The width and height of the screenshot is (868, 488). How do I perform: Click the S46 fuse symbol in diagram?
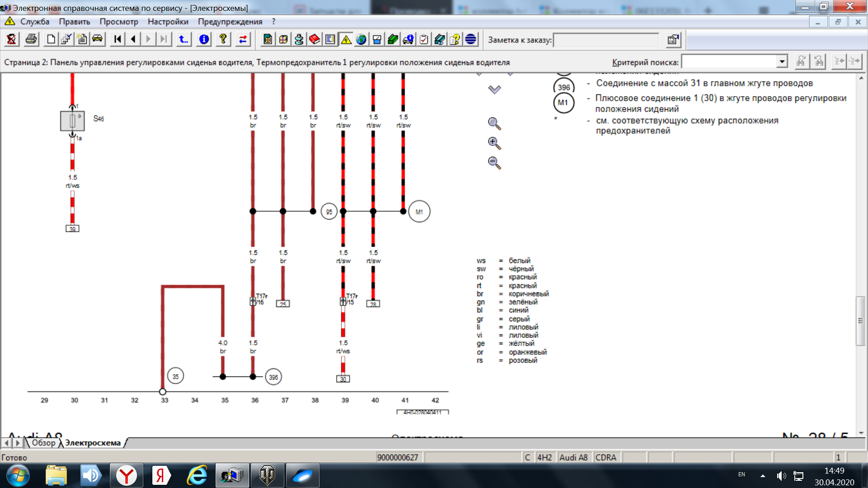click(x=72, y=121)
